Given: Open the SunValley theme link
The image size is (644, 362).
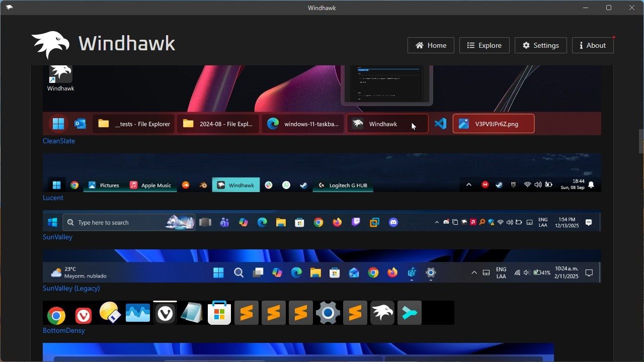Looking at the screenshot, I should tap(57, 237).
